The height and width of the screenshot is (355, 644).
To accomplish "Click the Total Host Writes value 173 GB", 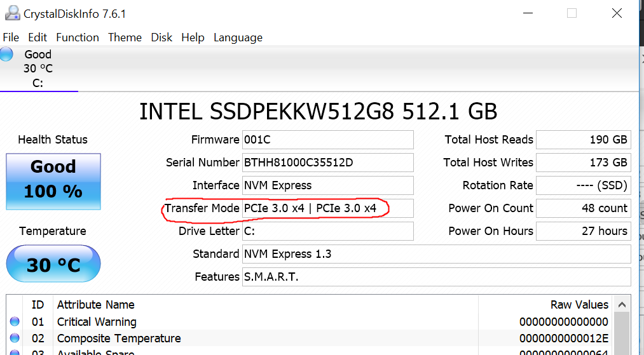I will point(584,163).
